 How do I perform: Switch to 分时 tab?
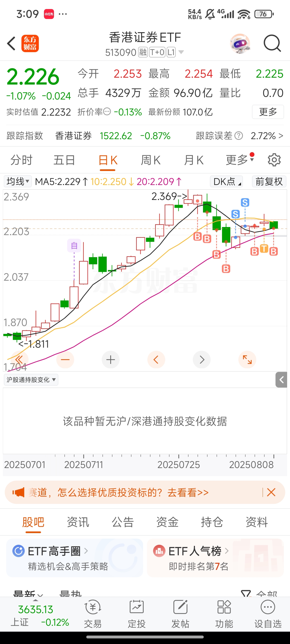pyautogui.click(x=22, y=160)
